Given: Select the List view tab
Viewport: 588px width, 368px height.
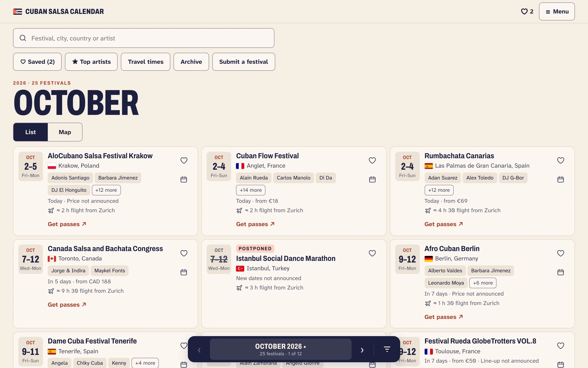Looking at the screenshot, I should [x=30, y=132].
